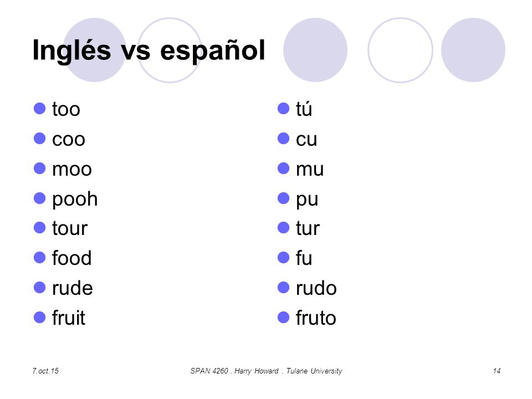This screenshot has height=399, width=532.
Task: Select the Spanish word "tú"
Action: coord(304,109)
